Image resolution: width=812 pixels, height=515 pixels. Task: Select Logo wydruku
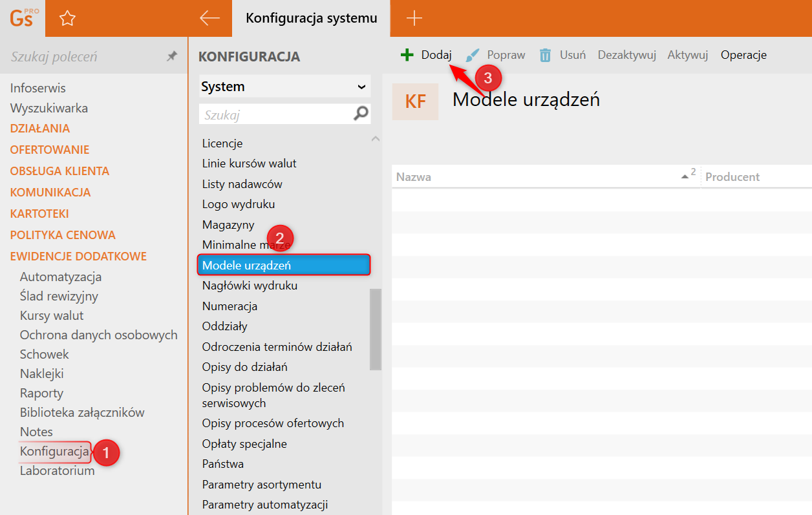pyautogui.click(x=239, y=204)
